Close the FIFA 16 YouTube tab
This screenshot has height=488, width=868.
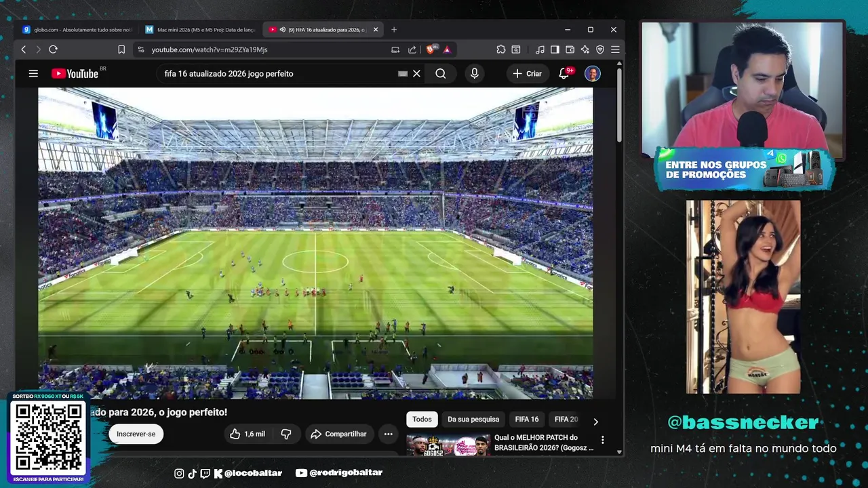(376, 30)
